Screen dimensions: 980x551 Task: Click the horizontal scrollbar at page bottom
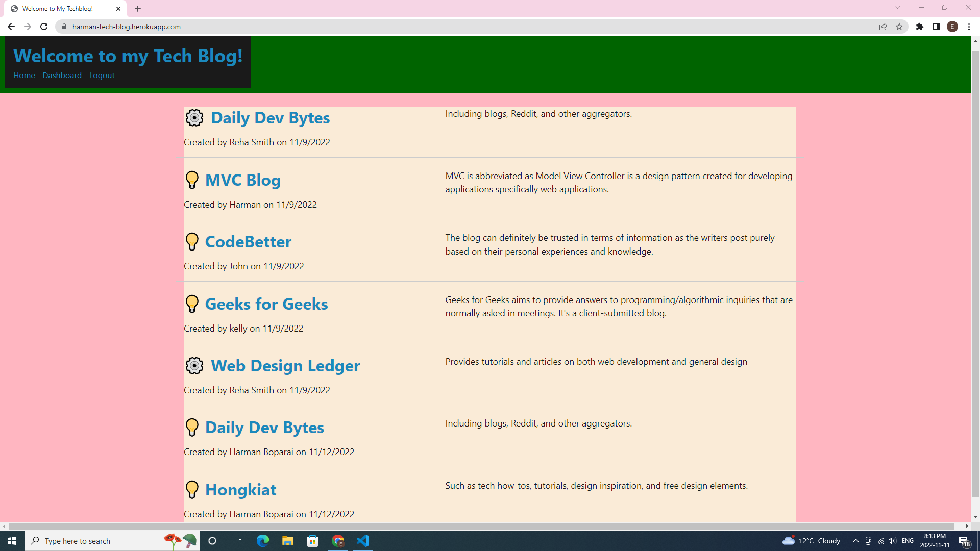pyautogui.click(x=480, y=526)
